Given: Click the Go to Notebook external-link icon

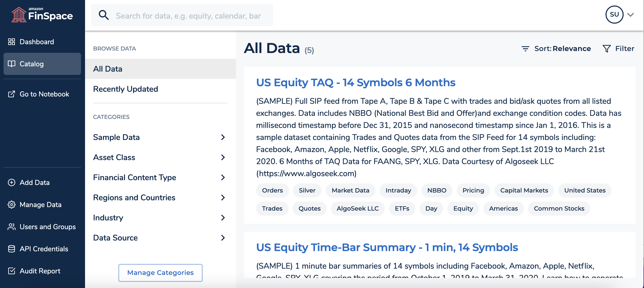Looking at the screenshot, I should pyautogui.click(x=12, y=94).
